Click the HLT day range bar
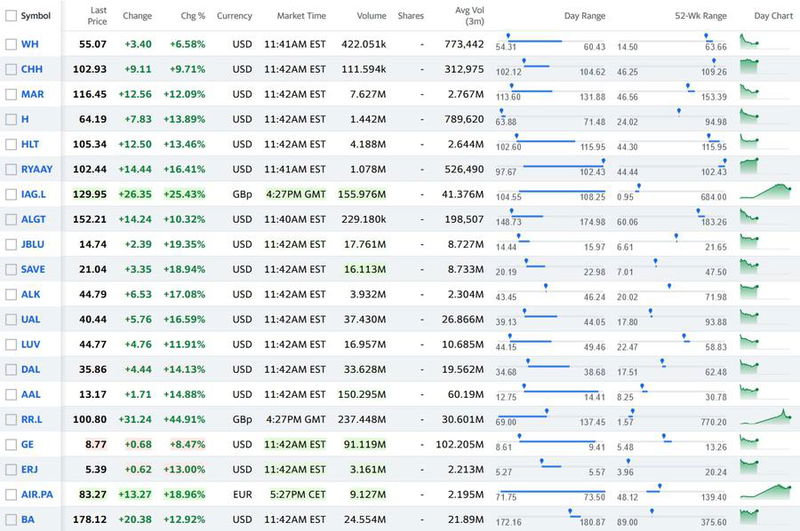Viewport: 800px width, 531px height. click(551, 142)
